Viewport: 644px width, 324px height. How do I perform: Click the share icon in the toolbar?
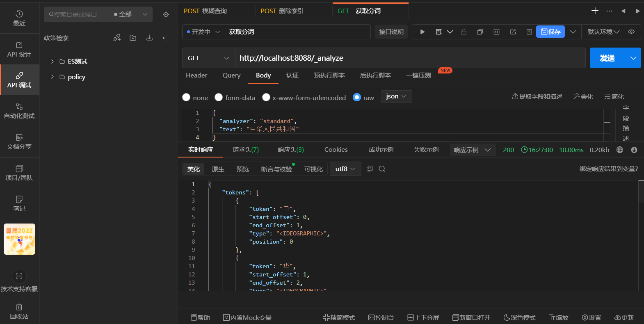[x=513, y=32]
